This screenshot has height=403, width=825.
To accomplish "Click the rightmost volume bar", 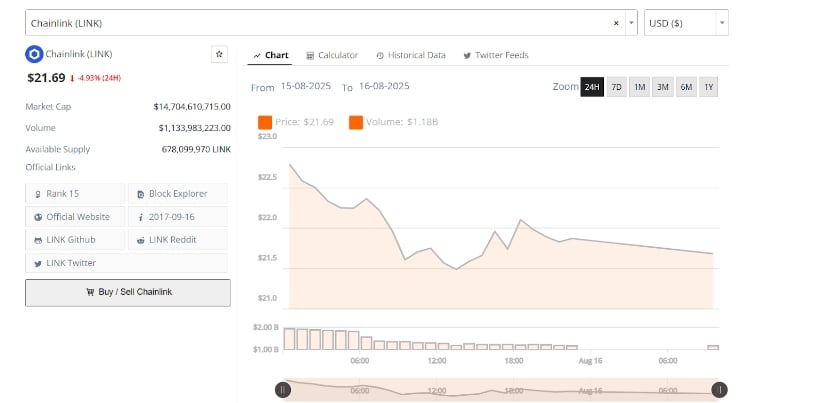I will point(713,347).
